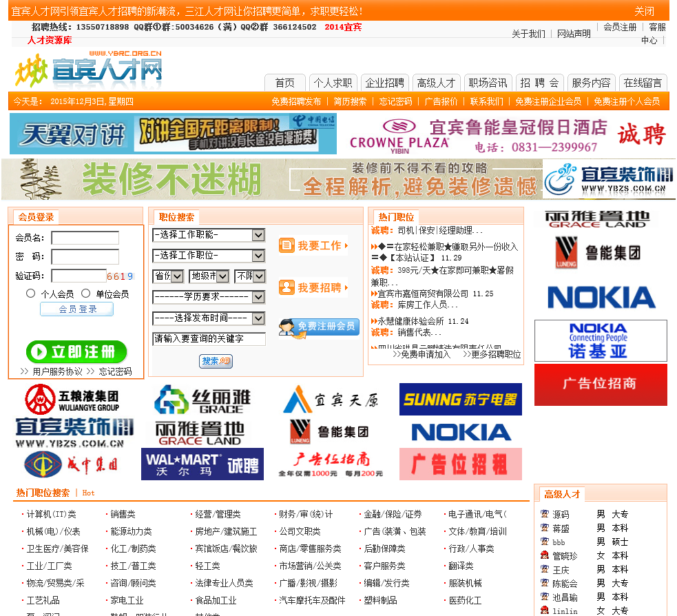Open the 金融/保险/证券 category link
Viewport: 677px width, 616px height.
(393, 514)
